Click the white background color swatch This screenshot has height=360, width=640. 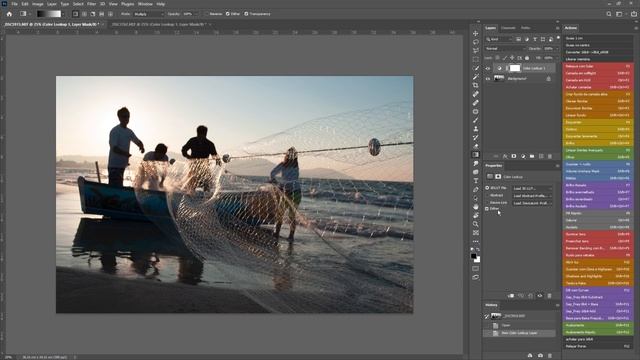[x=478, y=260]
